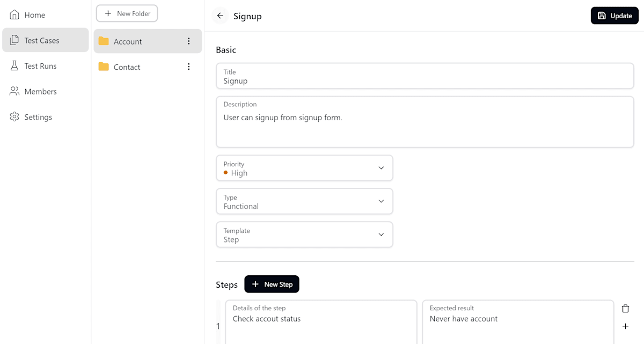644x344 pixels.
Task: Go to Test Runs
Action: pos(46,66)
